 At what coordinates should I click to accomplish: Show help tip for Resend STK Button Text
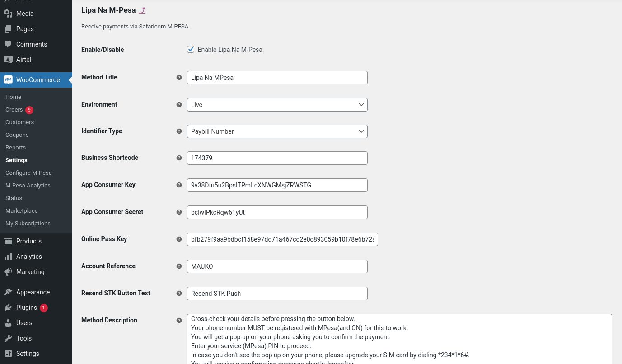pos(179,293)
